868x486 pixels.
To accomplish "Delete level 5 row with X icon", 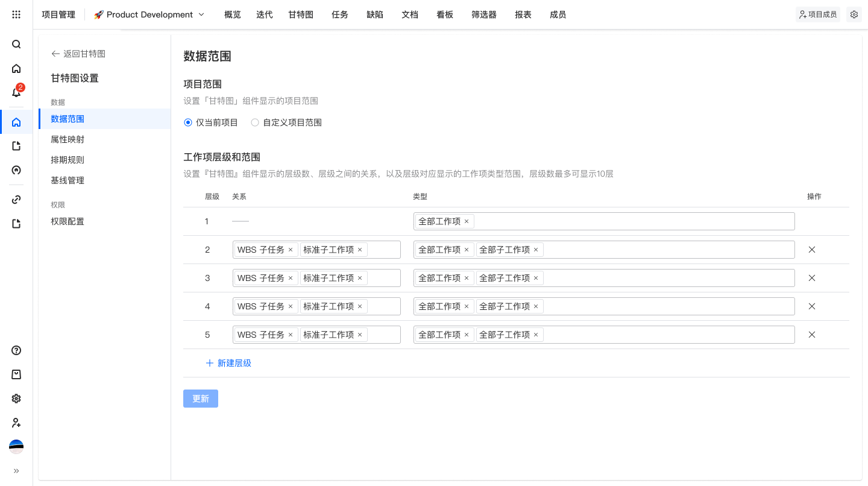I will click(812, 335).
